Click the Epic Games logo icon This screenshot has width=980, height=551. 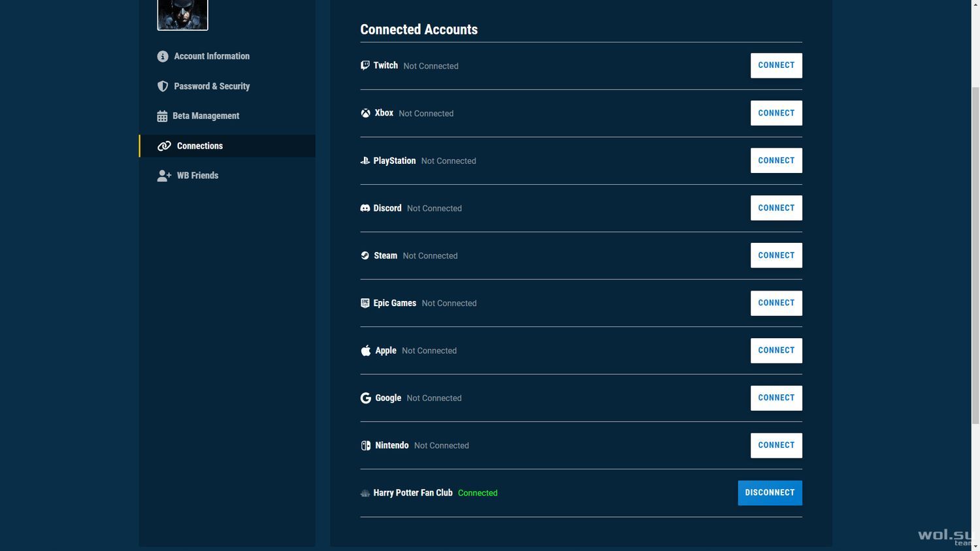coord(365,303)
